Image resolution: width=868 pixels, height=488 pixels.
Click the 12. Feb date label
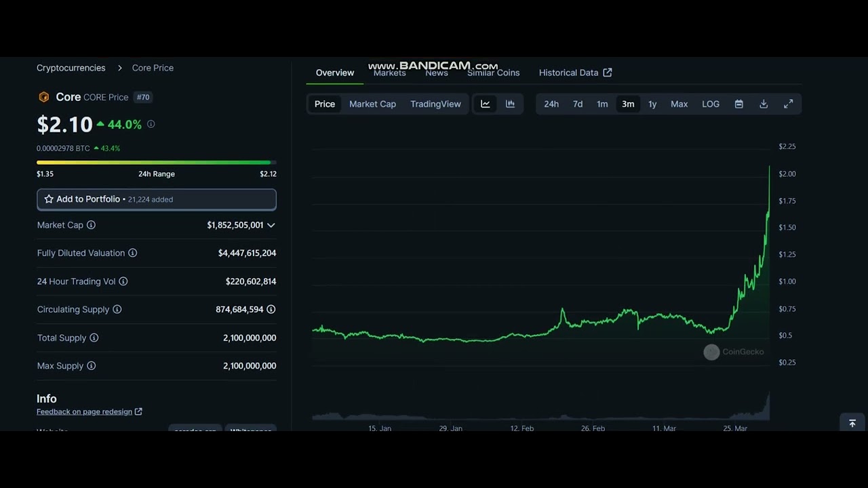(522, 428)
